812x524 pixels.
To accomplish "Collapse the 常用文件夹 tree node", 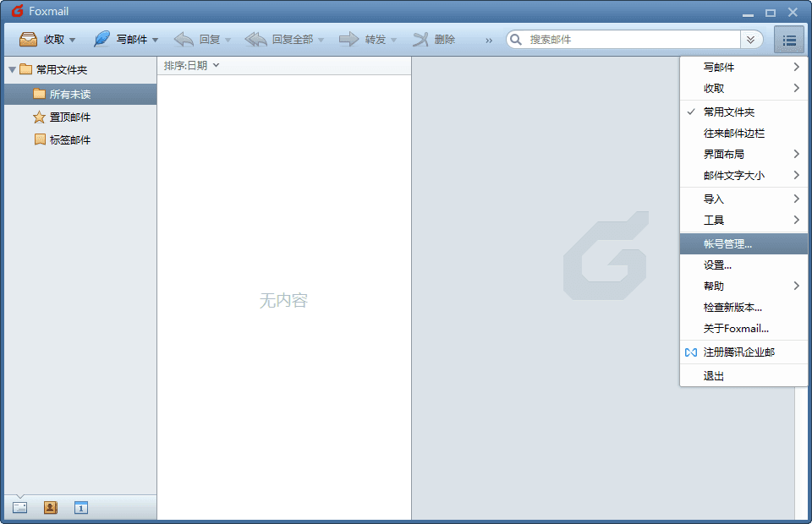I will pyautogui.click(x=12, y=69).
